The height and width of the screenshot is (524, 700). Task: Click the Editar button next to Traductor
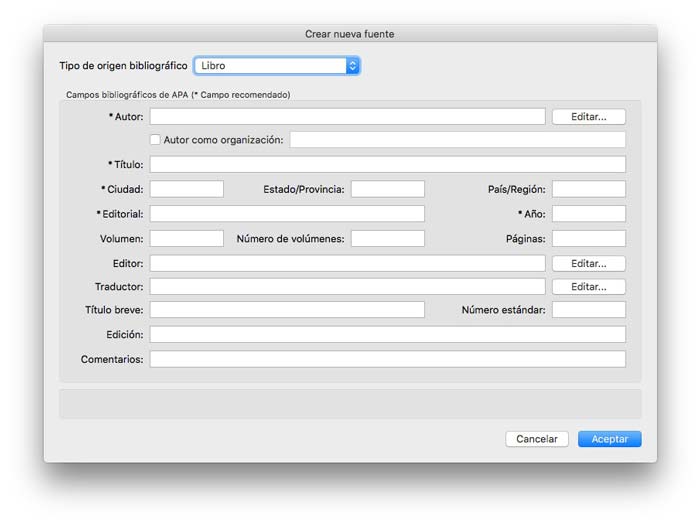[588, 287]
